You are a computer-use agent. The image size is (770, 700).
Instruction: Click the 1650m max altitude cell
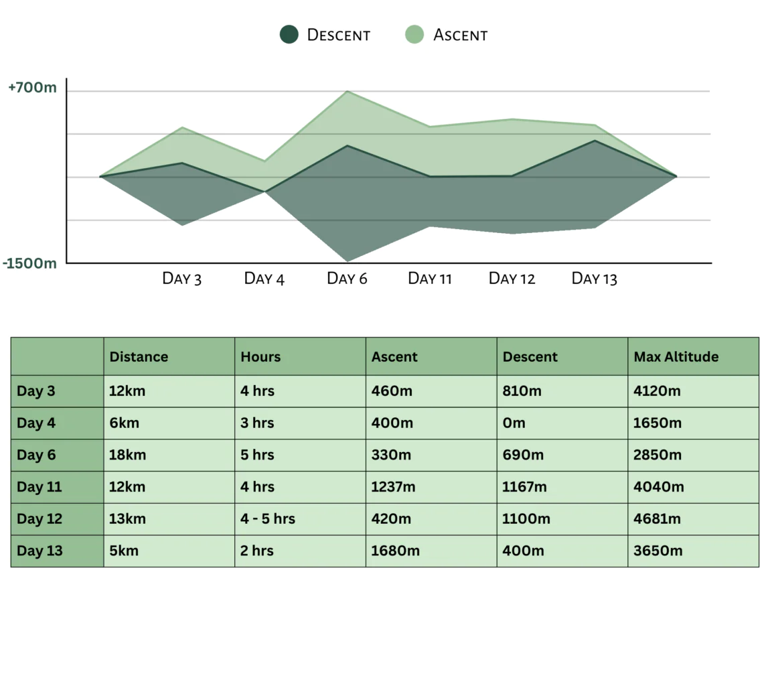click(694, 423)
